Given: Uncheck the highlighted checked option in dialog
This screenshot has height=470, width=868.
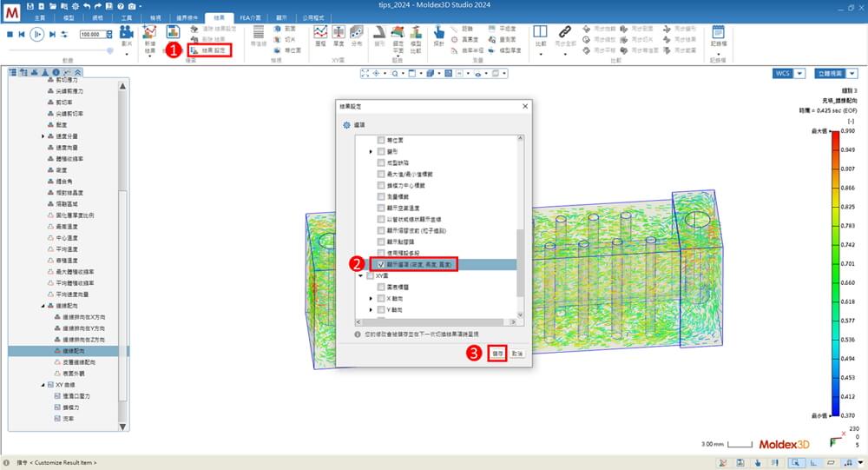Looking at the screenshot, I should (381, 264).
